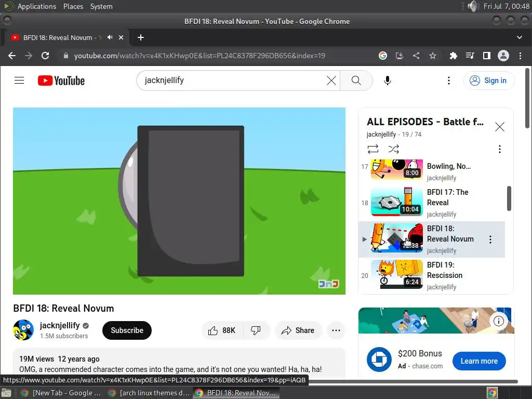Open Chrome's three-dot menu

pos(520,56)
